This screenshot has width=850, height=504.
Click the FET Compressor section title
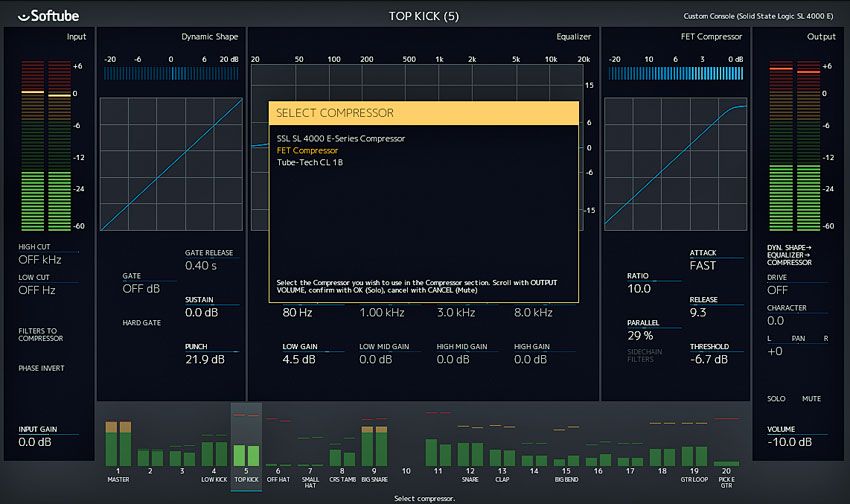(x=711, y=37)
